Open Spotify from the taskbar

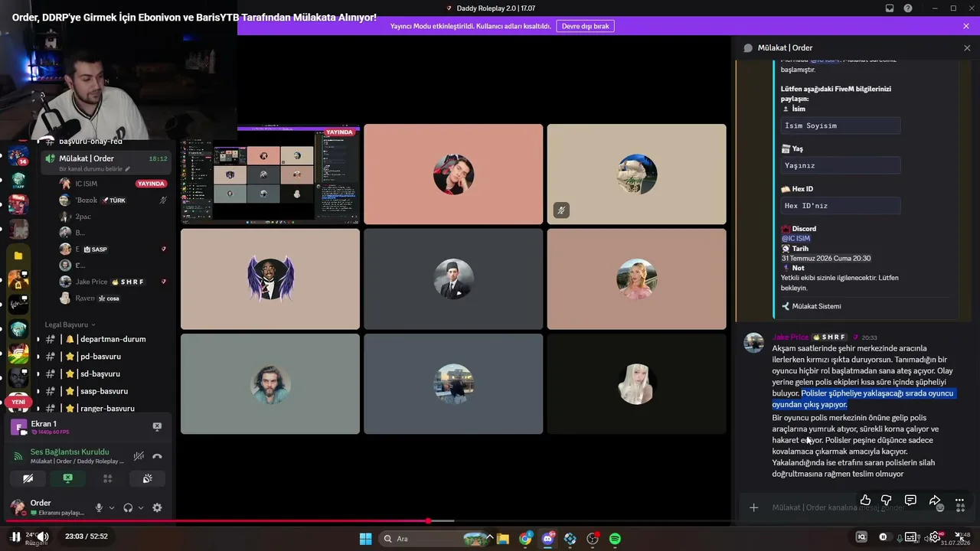click(615, 539)
